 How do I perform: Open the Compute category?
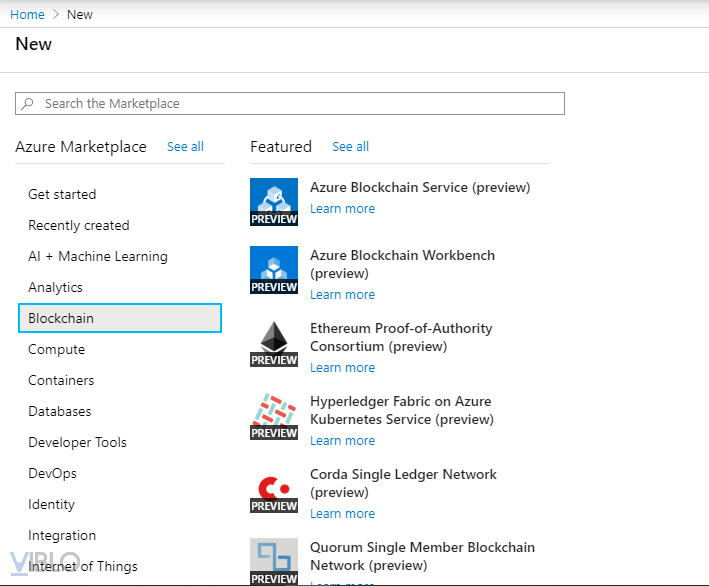pyautogui.click(x=56, y=349)
